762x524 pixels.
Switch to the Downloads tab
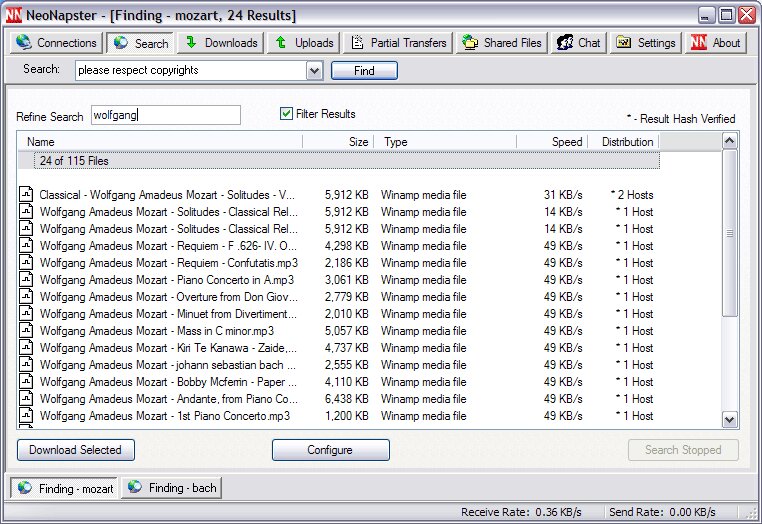(221, 43)
